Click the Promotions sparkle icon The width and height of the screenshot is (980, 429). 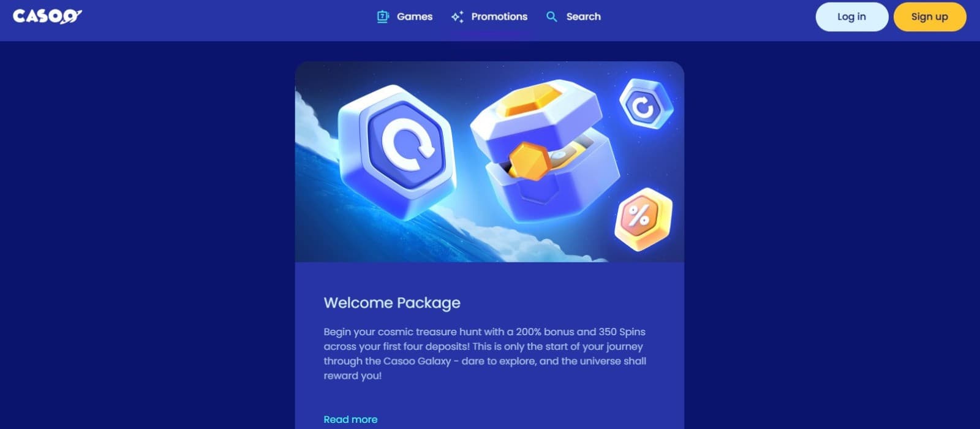(x=457, y=17)
